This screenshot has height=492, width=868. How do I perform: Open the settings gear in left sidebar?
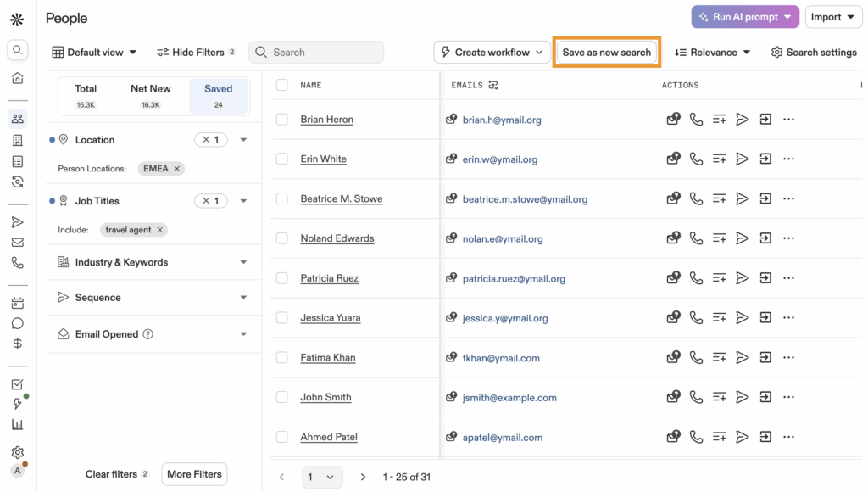click(x=17, y=452)
